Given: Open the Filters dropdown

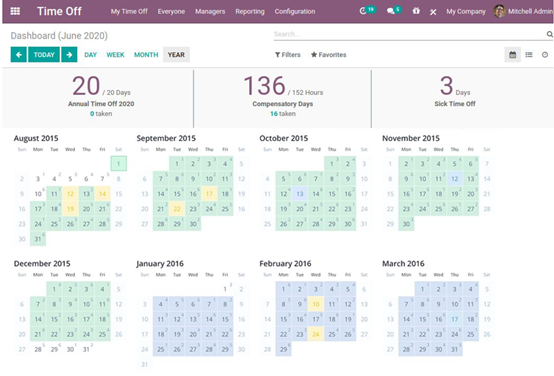Looking at the screenshot, I should [288, 54].
